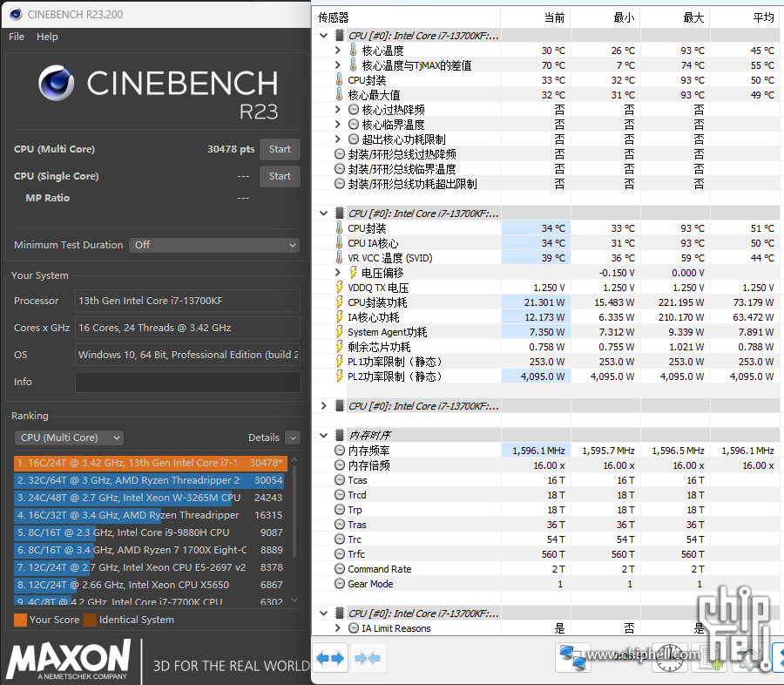Select ranking entry 3 Intel Xeon W-3265M
784x685 pixels.
pos(151,498)
